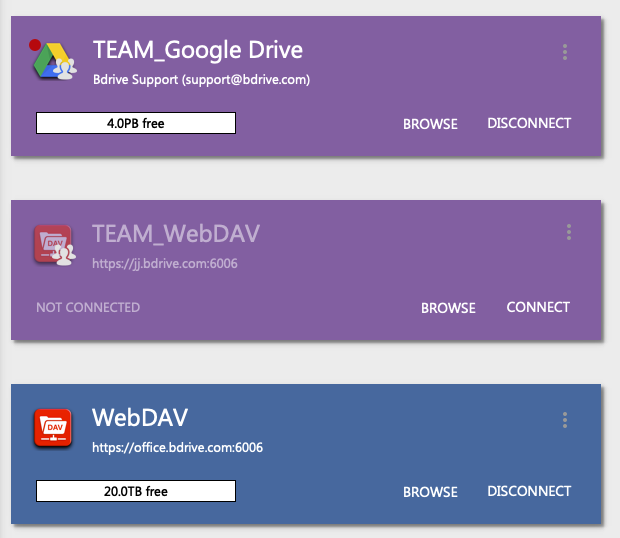Disconnect the office.bdrive.com WebDAV drive
The height and width of the screenshot is (538, 620).
point(529,491)
